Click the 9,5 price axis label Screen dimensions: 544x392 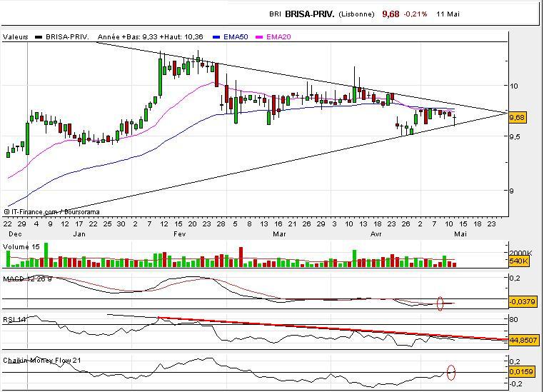click(x=514, y=136)
